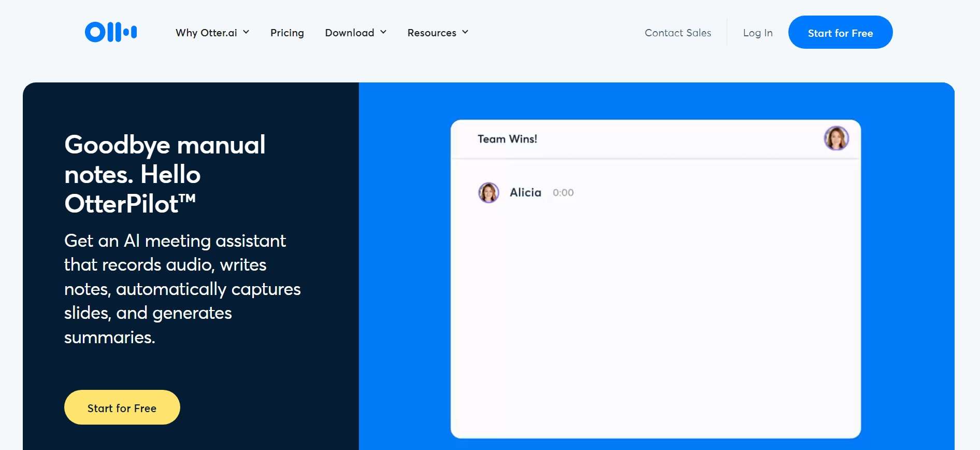Click the yellow Start for Free button
The width and height of the screenshot is (980, 450).
point(122,407)
